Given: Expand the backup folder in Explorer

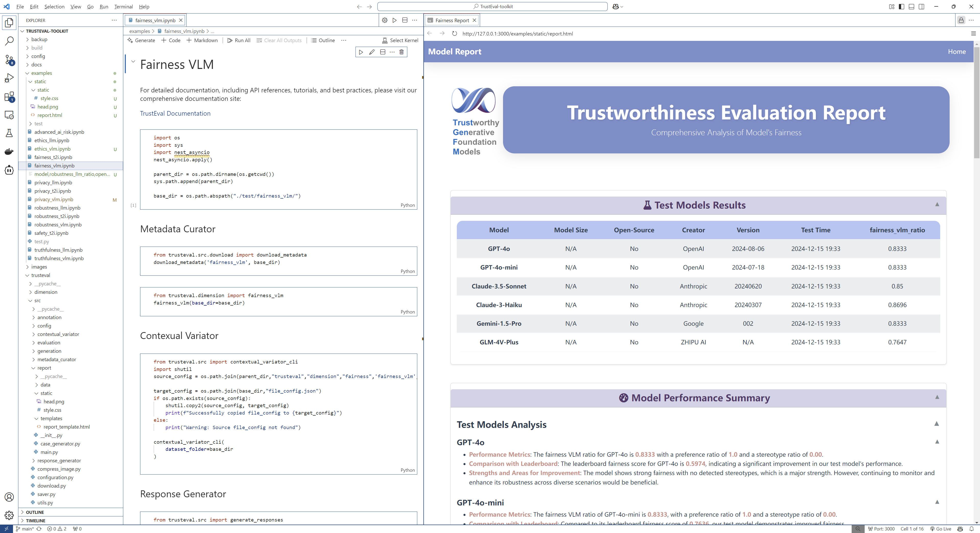Looking at the screenshot, I should 70,39.
